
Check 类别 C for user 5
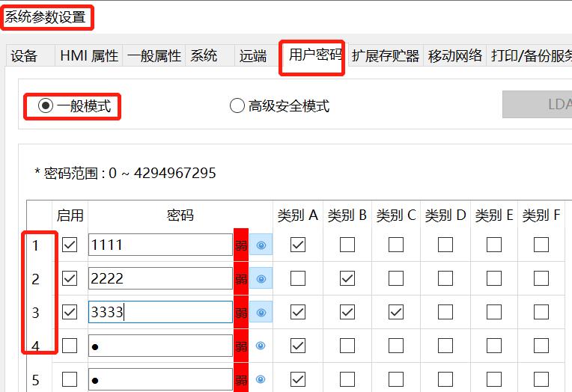[396, 379]
